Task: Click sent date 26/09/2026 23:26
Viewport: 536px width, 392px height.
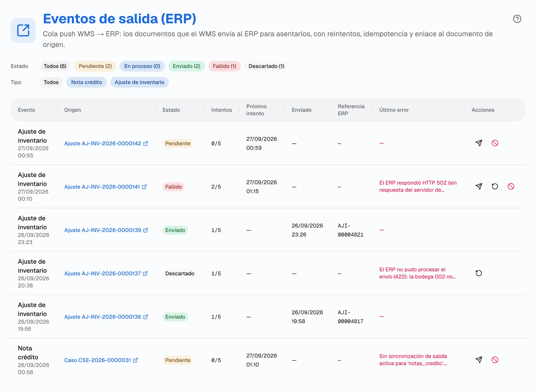Action: click(x=307, y=230)
